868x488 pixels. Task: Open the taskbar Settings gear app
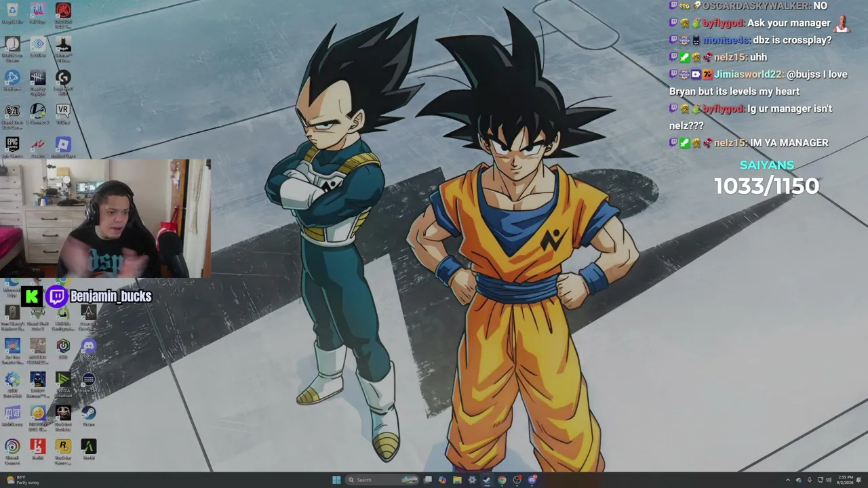click(472, 480)
